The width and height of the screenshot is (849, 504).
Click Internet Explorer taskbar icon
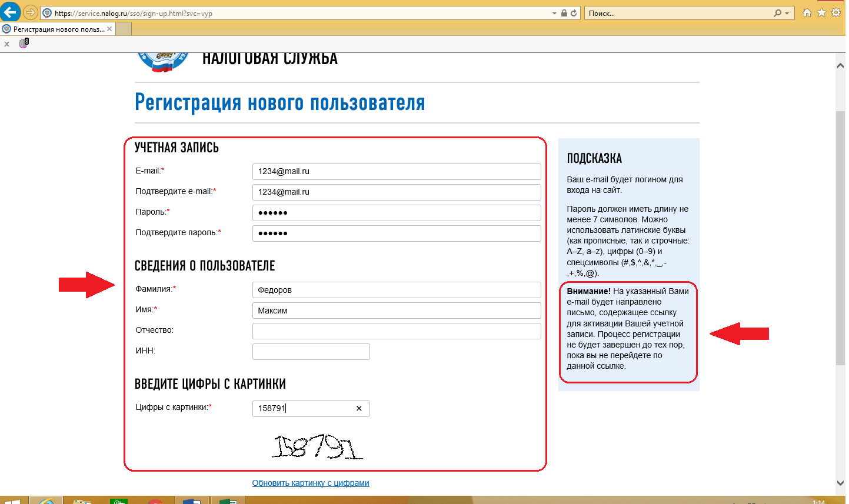tap(46, 500)
